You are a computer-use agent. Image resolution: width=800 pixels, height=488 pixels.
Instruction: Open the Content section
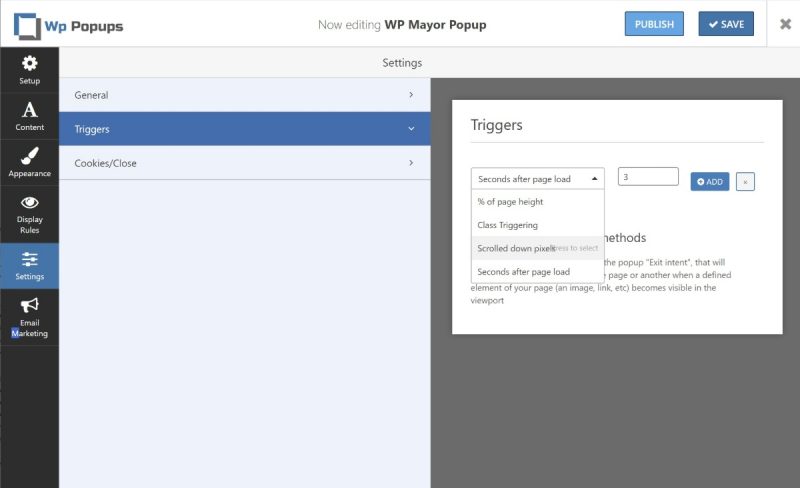[x=30, y=116]
